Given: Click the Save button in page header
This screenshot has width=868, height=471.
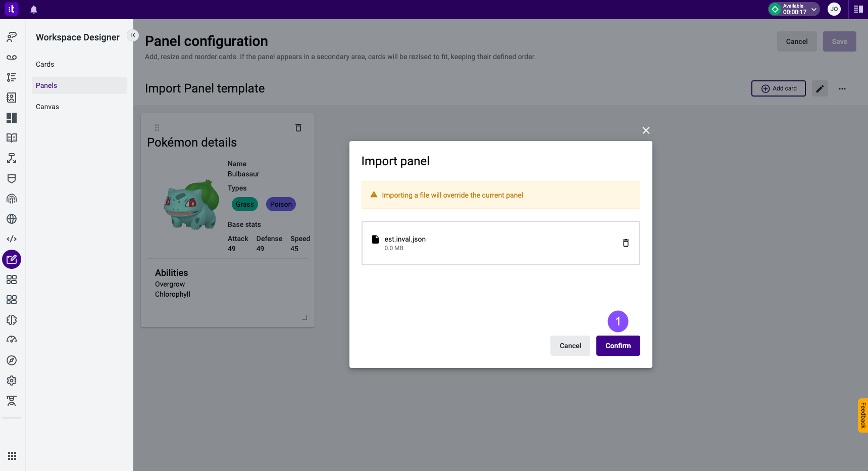Looking at the screenshot, I should [839, 41].
